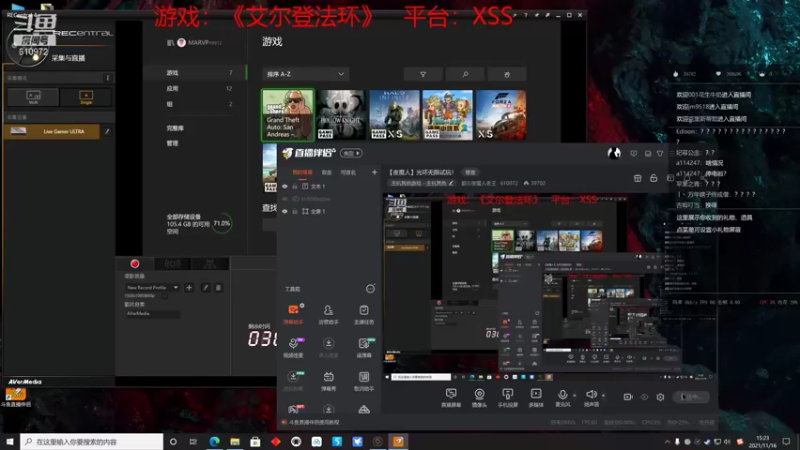Screen dimensions: 800x450
Task: Add 摄像头 camera source
Action: tap(479, 397)
